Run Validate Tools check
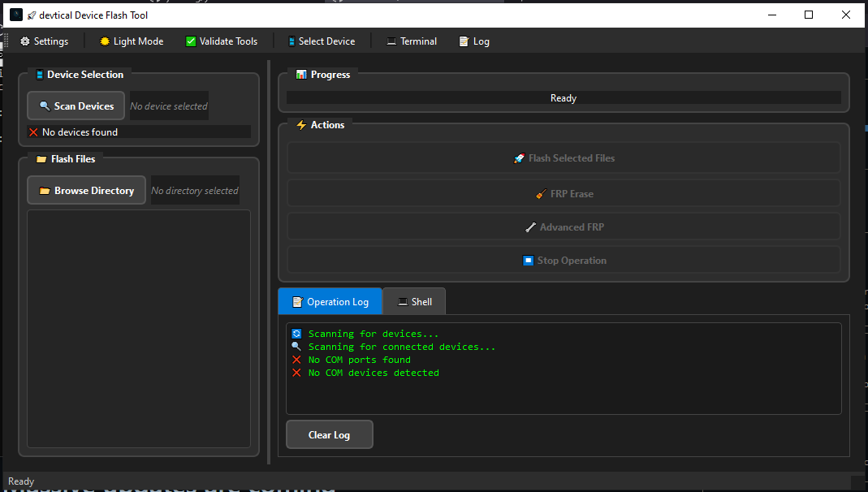 (222, 41)
